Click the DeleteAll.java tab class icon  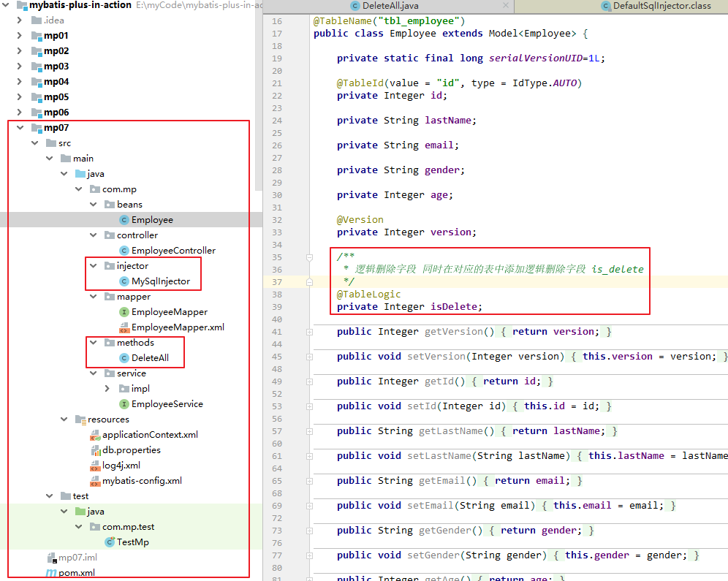(x=355, y=6)
